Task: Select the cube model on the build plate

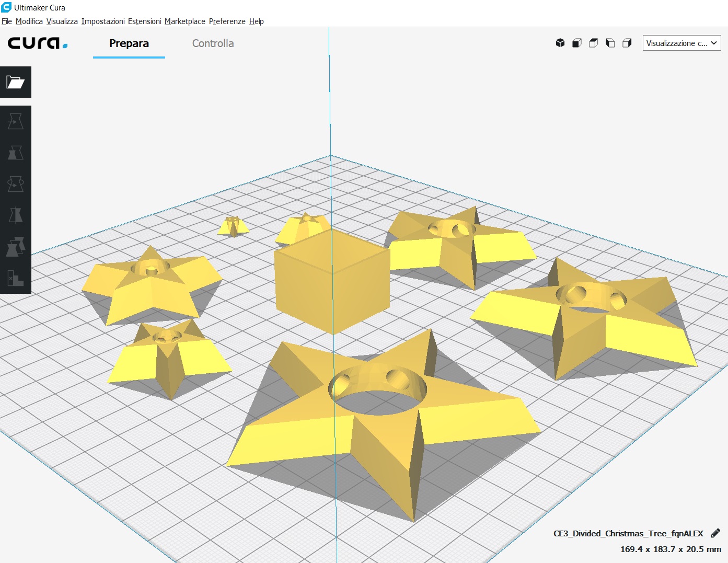Action: point(332,282)
